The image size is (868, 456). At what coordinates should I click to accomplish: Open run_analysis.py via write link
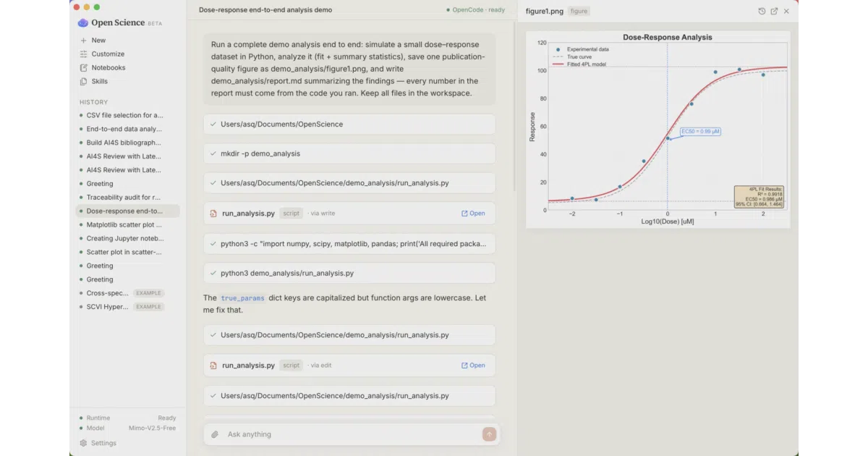(473, 214)
